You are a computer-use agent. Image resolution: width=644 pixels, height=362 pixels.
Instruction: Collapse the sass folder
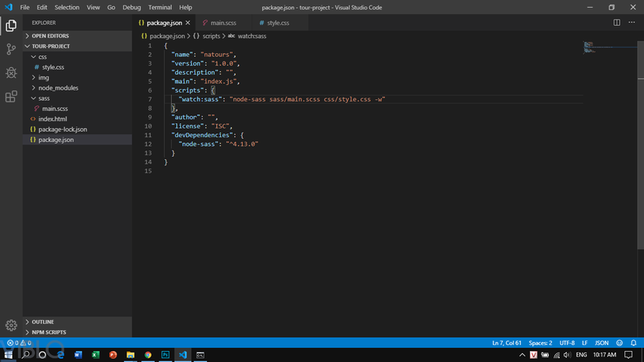(x=44, y=98)
